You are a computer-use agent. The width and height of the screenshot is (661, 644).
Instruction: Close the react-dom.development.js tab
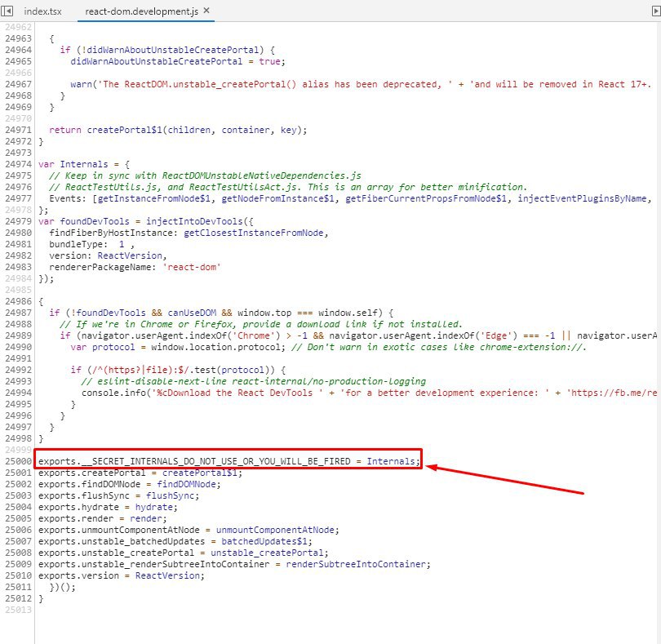coord(206,11)
